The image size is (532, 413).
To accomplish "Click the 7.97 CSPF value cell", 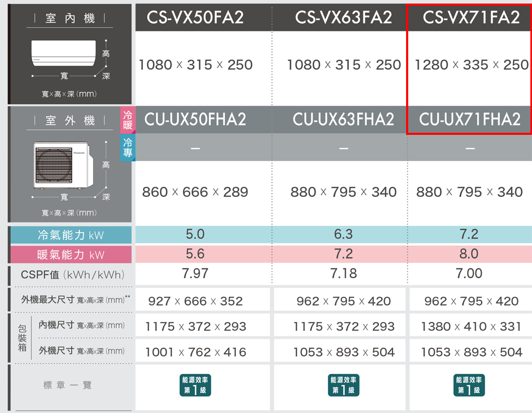I will coord(195,274).
